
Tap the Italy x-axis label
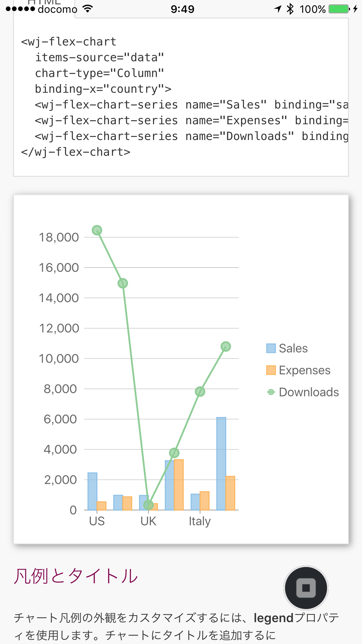pos(200,521)
